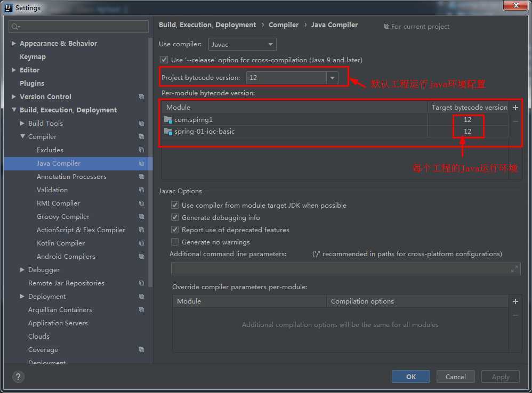This screenshot has width=532, height=393.
Task: Select spring-01-ioc-basic module row
Action: pyautogui.click(x=335, y=132)
